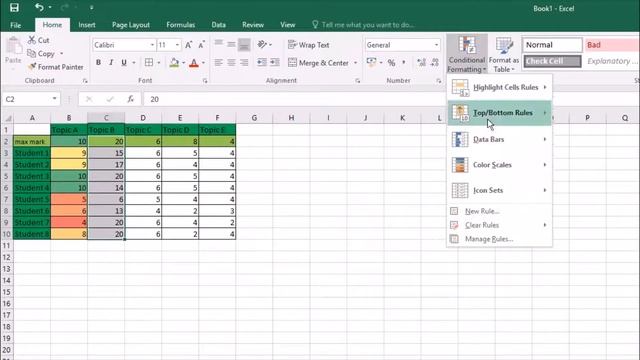
Task: Open Top/Bottom Rules submenu
Action: click(500, 113)
